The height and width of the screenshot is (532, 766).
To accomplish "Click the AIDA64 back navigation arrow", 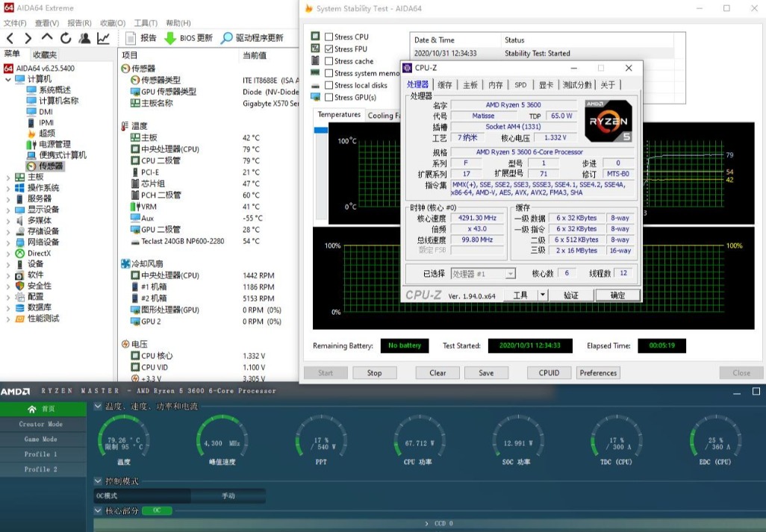I will 10,38.
